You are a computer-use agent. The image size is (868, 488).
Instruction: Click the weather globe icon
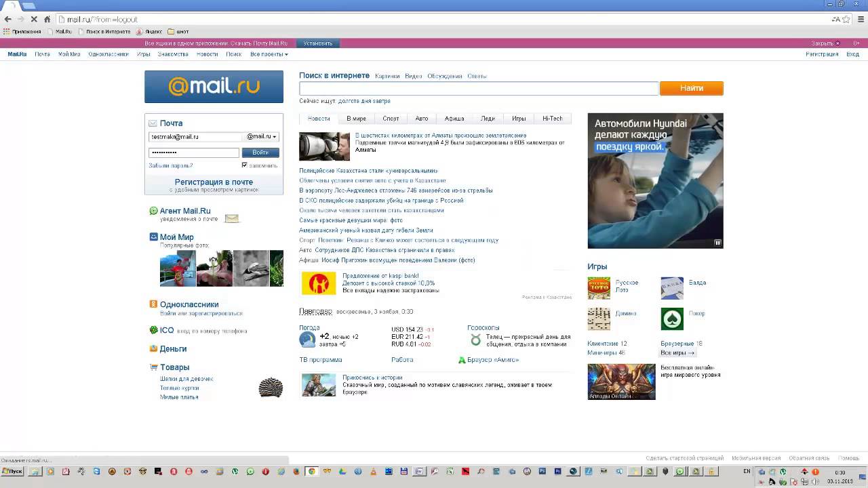click(x=307, y=340)
